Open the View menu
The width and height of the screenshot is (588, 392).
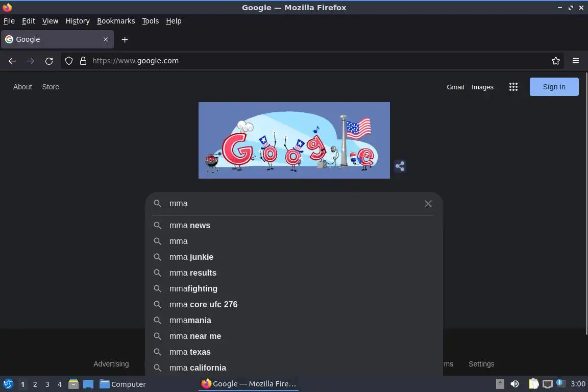pos(50,21)
